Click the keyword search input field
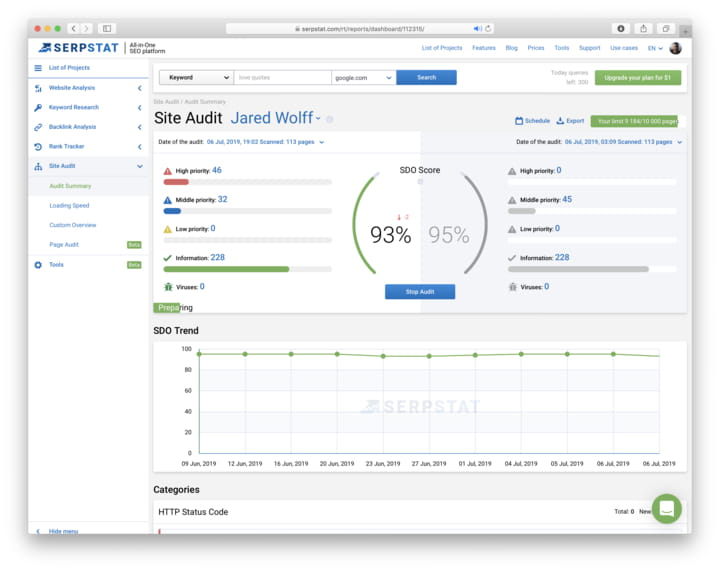Image resolution: width=720 pixels, height=571 pixels. click(x=282, y=77)
